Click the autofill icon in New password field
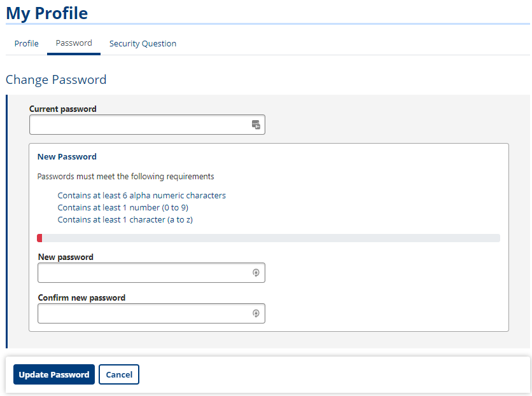 point(256,273)
